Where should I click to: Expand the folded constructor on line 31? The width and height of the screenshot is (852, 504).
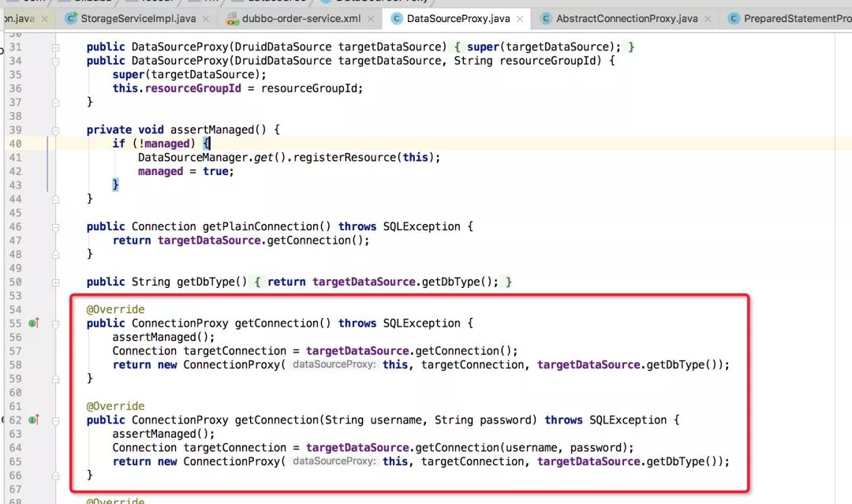click(x=55, y=48)
